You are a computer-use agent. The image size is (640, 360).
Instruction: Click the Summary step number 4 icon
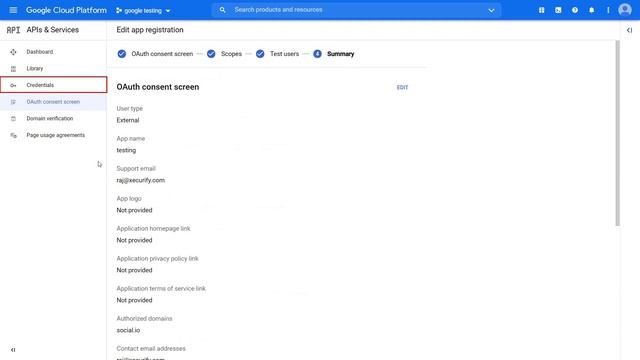[x=317, y=54]
